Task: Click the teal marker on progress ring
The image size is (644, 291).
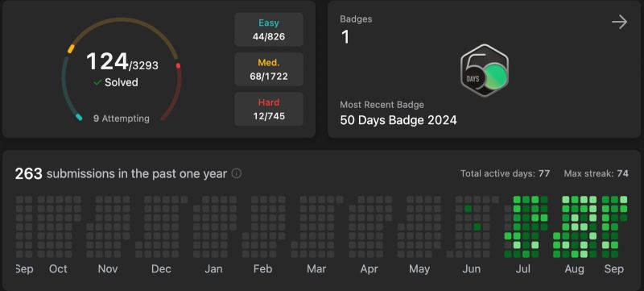Action: coord(79,118)
